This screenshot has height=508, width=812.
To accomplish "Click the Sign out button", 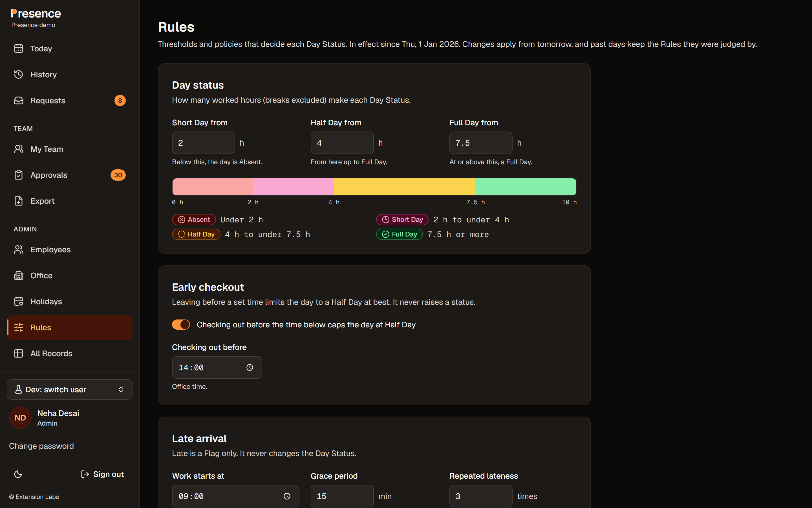I will [102, 474].
